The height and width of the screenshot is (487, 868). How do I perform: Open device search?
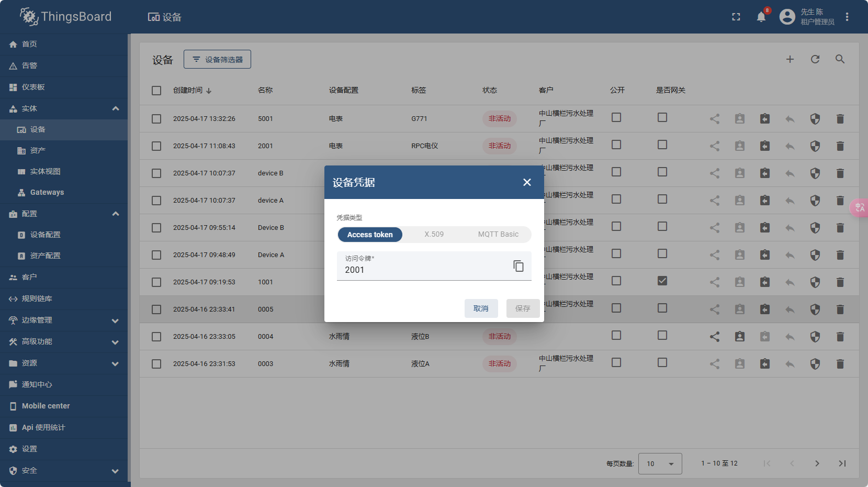[x=840, y=59]
